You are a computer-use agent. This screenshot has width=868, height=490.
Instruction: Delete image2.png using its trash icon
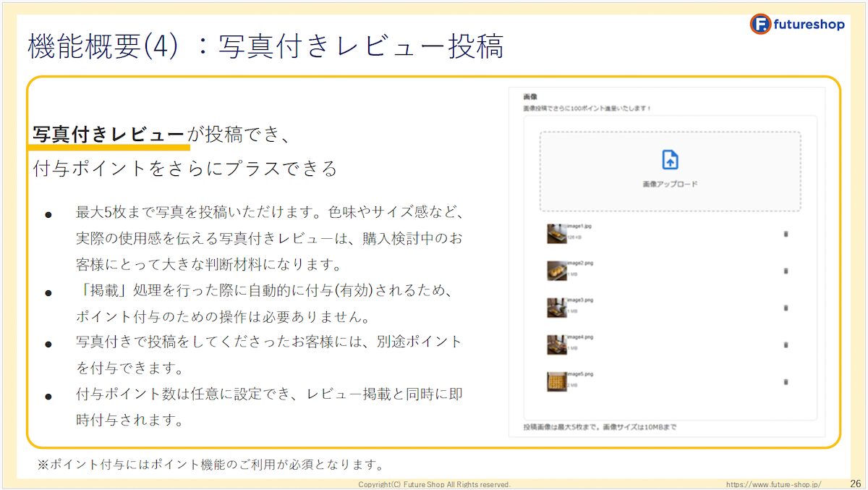(784, 271)
